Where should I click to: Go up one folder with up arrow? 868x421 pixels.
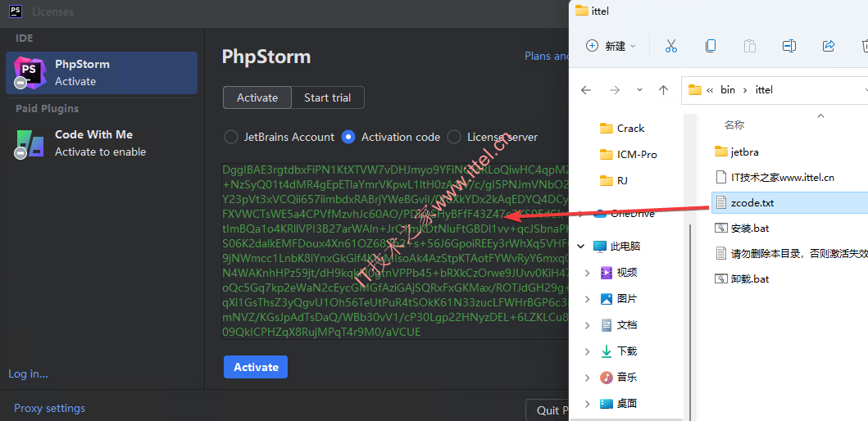point(664,89)
